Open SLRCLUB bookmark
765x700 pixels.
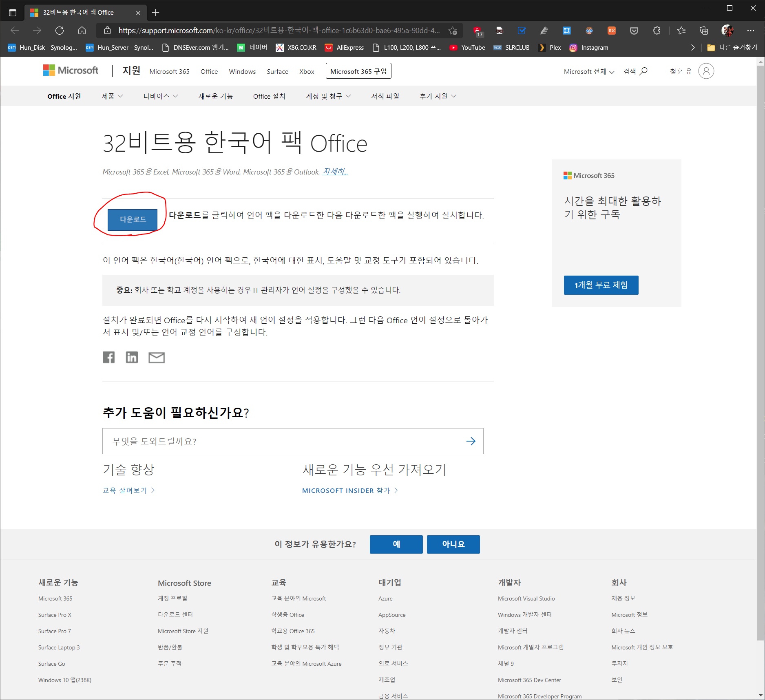[511, 48]
